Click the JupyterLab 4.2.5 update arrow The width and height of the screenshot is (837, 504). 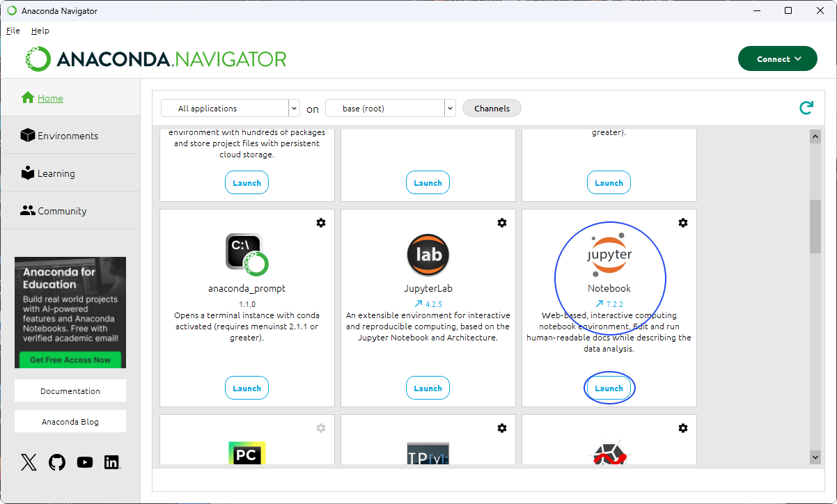tap(418, 304)
